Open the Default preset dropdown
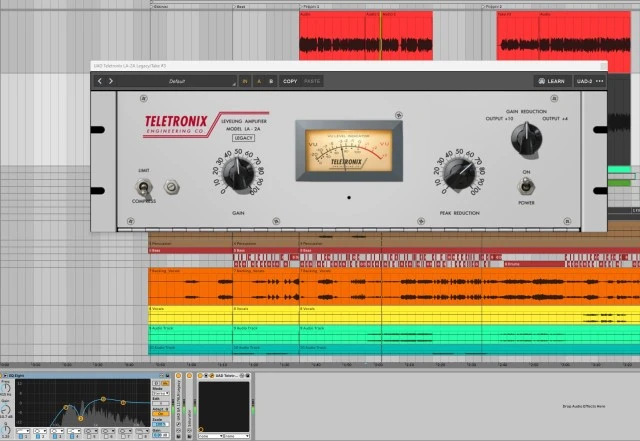This screenshot has width=640, height=441. [177, 81]
